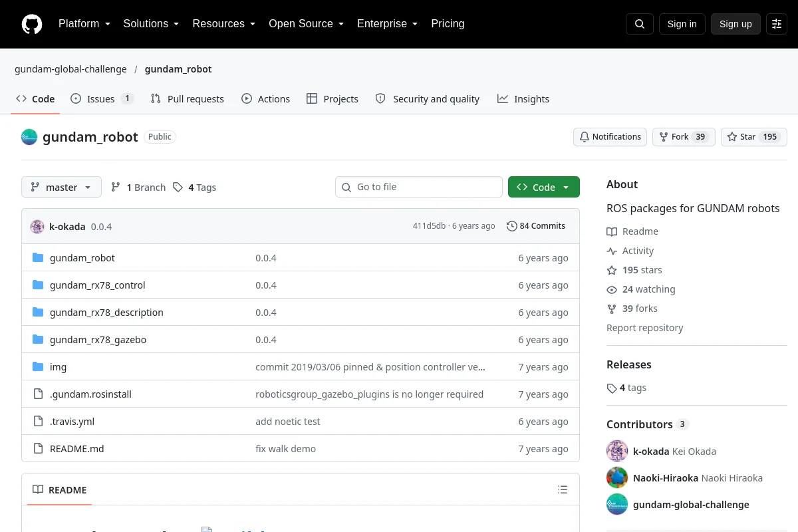The image size is (798, 532).
Task: Open the Actions tab
Action: [x=265, y=99]
